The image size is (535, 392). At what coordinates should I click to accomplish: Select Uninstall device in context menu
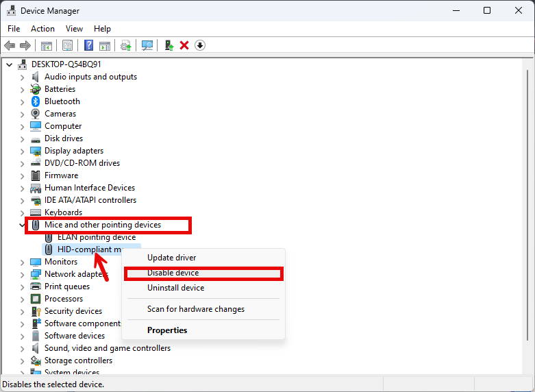(x=175, y=288)
